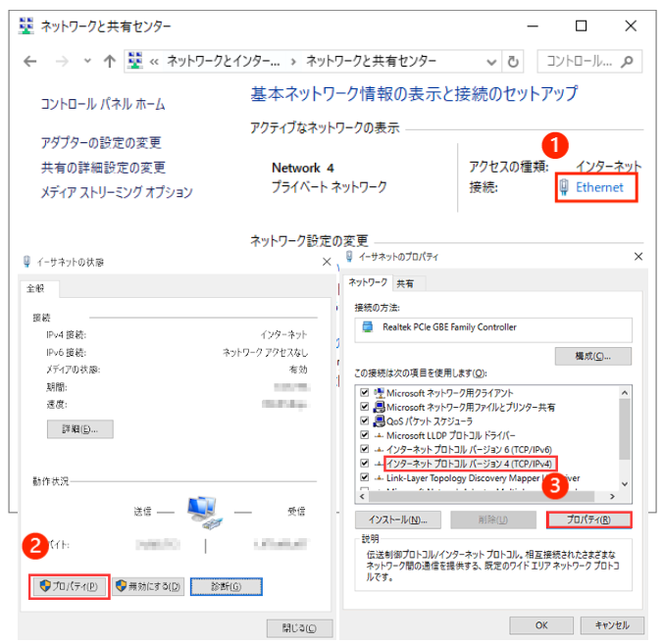Click the ファイルとプリンター共有 item icon
Screen dimensions: 663x644
379,407
